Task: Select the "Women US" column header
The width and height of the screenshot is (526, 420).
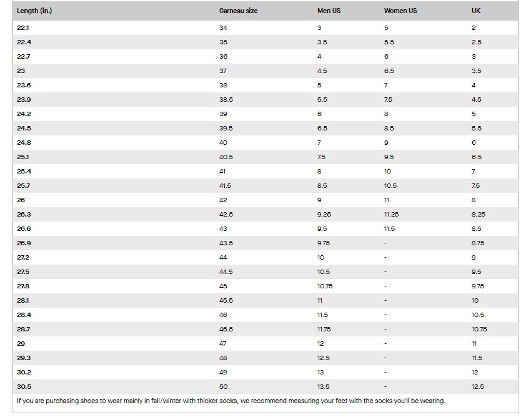Action: click(400, 11)
